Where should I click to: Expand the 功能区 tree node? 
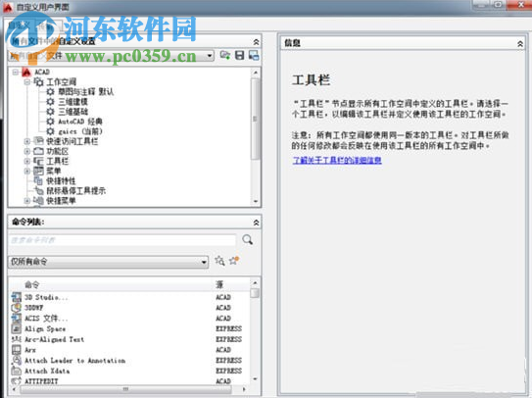click(x=27, y=151)
